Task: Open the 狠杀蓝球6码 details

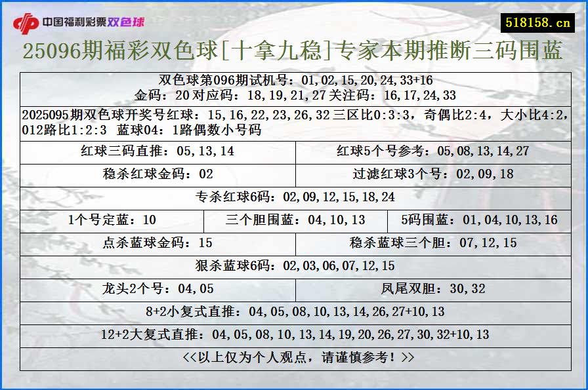Action: tap(294, 266)
